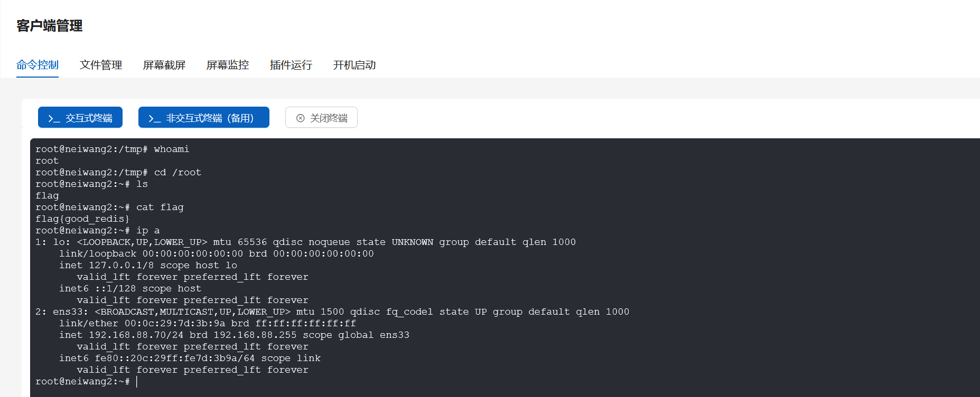Select the 开机启动 tab
Viewport: 980px width, 397px height.
point(354,65)
